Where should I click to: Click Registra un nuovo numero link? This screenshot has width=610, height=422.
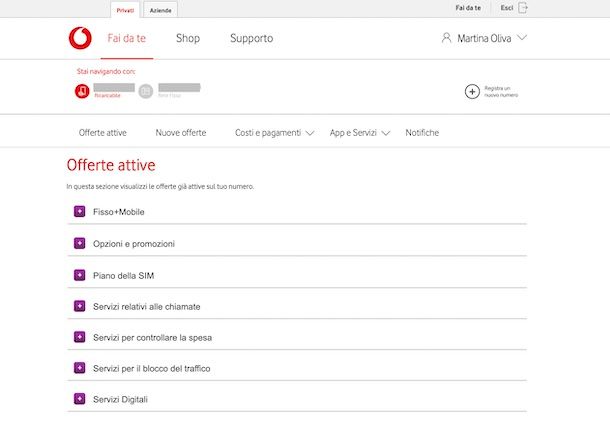(501, 91)
